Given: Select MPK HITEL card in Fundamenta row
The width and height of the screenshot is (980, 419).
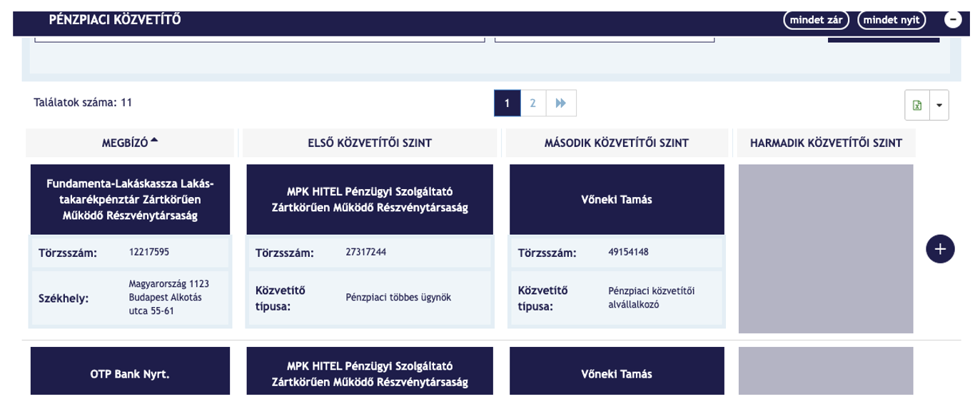Looking at the screenshot, I should 370,200.
